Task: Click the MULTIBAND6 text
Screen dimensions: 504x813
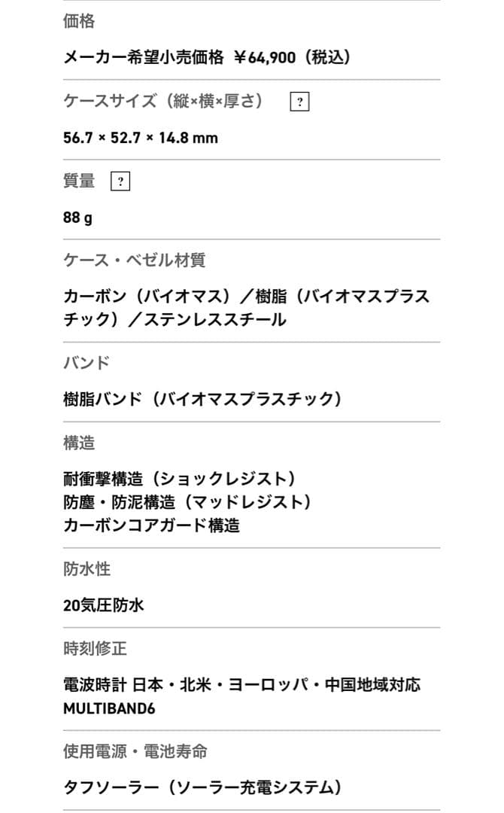Action: pyautogui.click(x=110, y=708)
